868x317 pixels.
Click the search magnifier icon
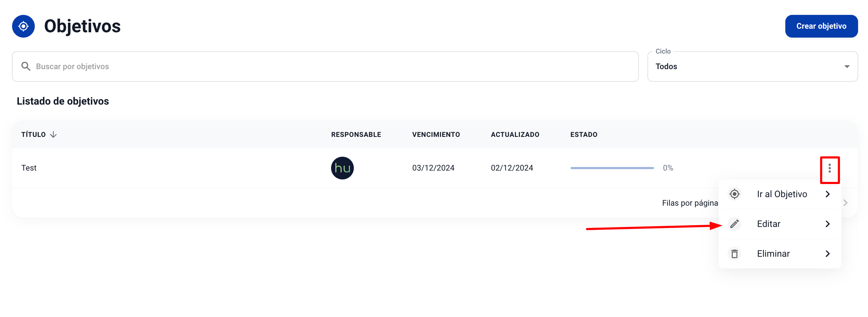pos(26,66)
